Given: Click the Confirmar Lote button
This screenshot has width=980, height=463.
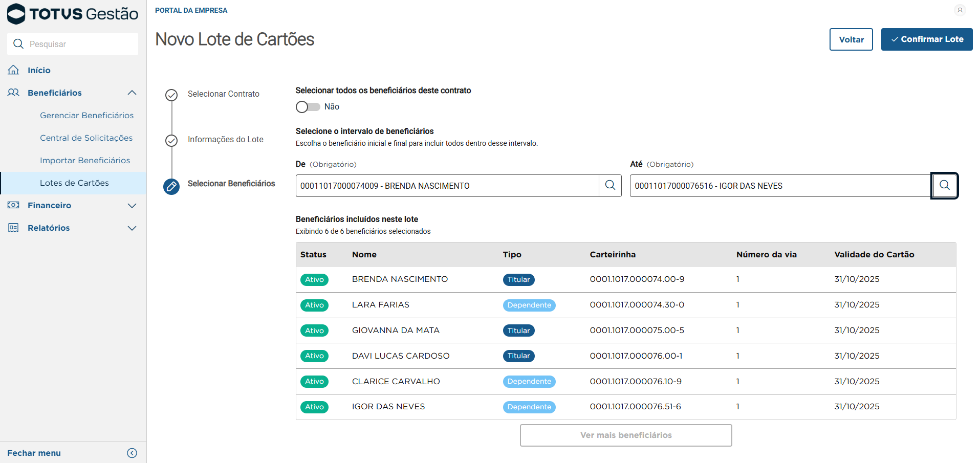Looking at the screenshot, I should (927, 39).
